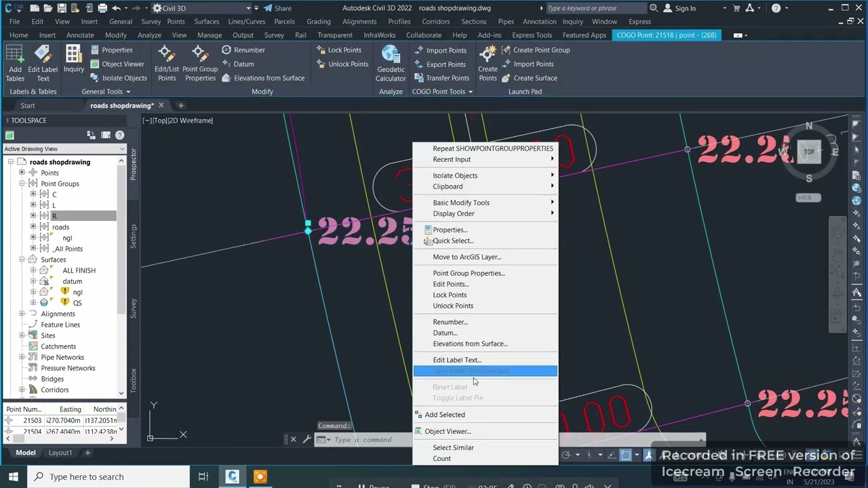Click Create Point Group tool
Viewport: 868px width, 488px height.
point(536,50)
